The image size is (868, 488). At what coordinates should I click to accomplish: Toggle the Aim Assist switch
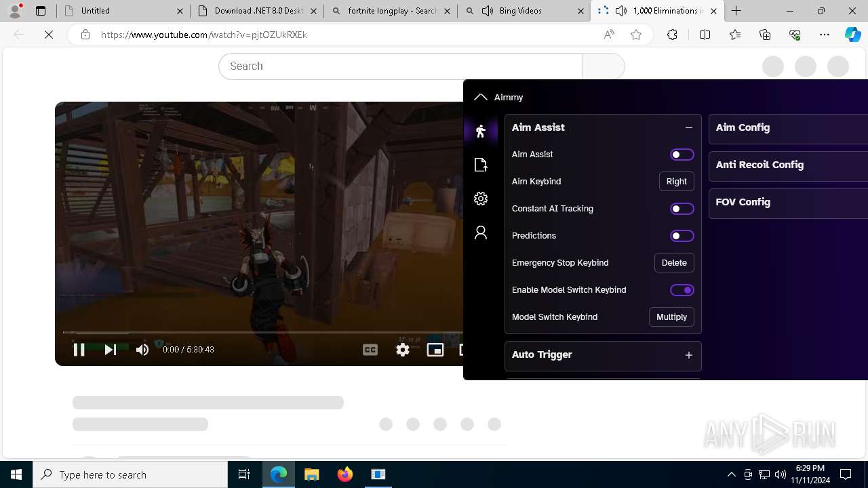682,155
